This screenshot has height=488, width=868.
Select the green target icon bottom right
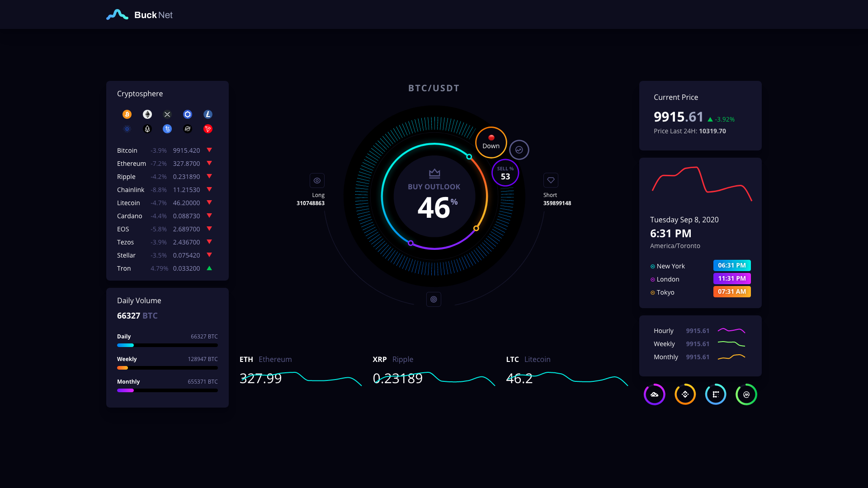(x=746, y=394)
